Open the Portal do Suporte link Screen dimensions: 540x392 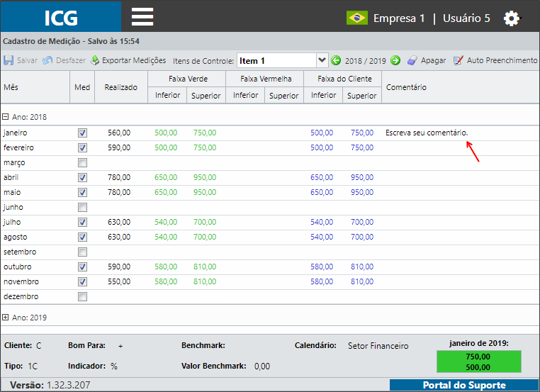tap(464, 385)
